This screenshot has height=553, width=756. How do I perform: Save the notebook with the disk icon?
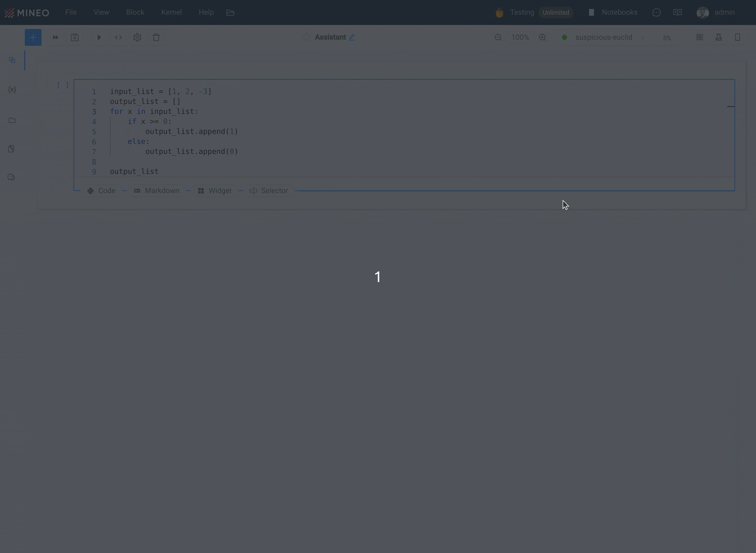(x=75, y=37)
